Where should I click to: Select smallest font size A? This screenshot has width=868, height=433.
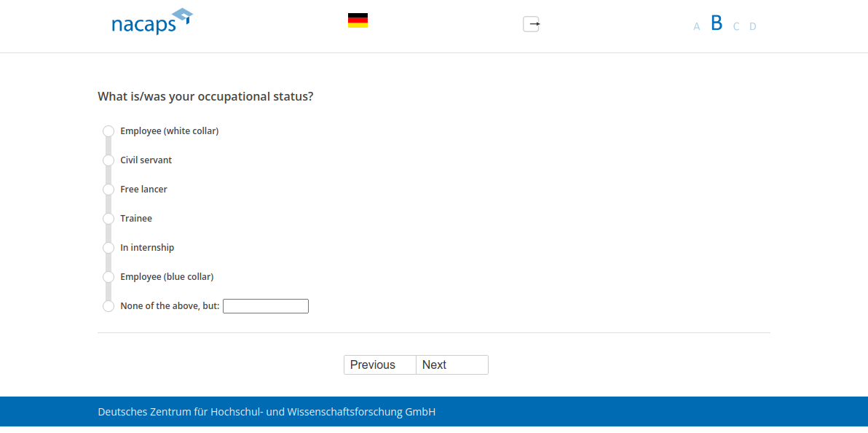pos(696,27)
